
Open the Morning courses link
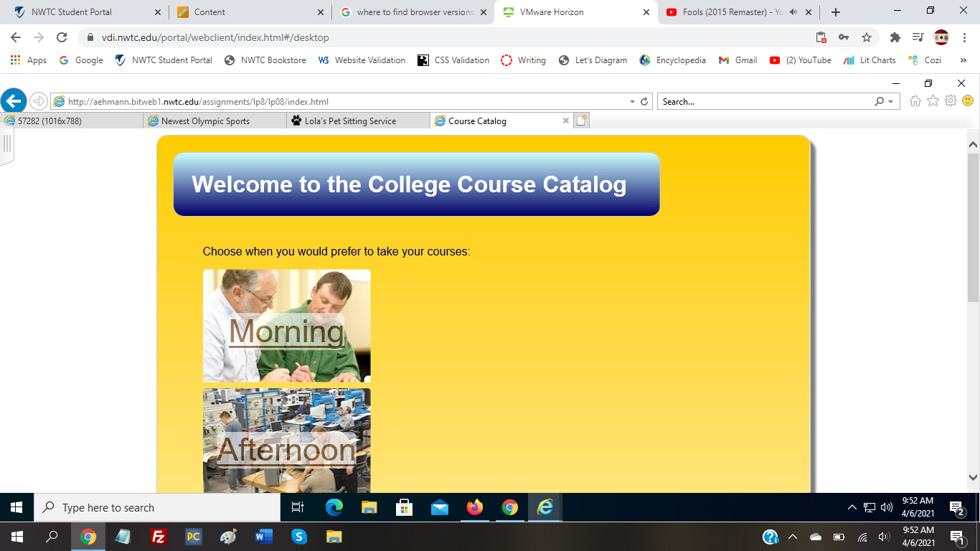pos(286,331)
